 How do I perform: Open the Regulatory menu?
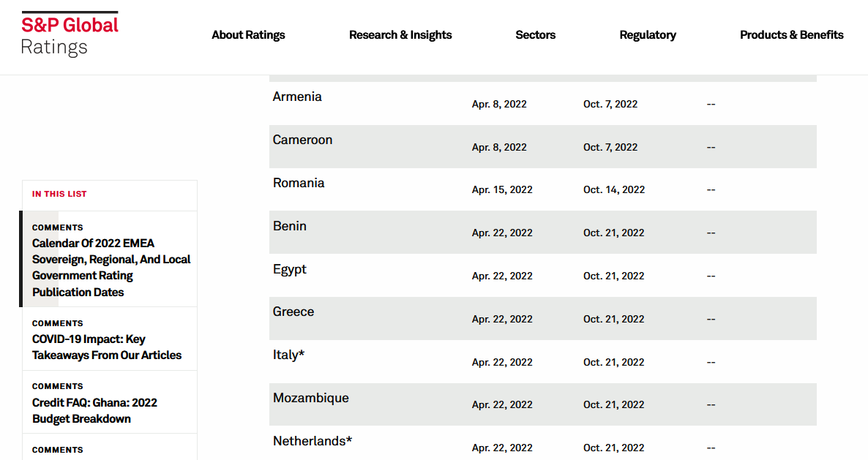point(648,35)
